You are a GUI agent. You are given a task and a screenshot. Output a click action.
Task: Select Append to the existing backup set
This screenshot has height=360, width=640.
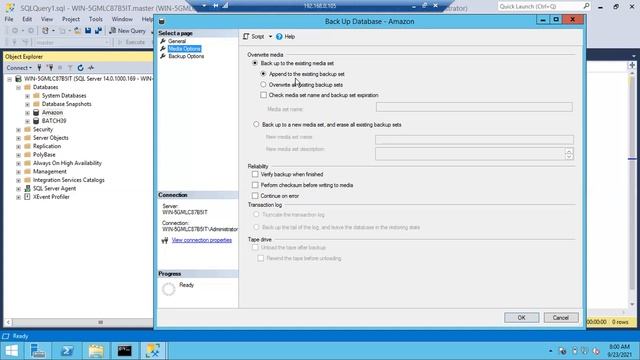click(263, 74)
